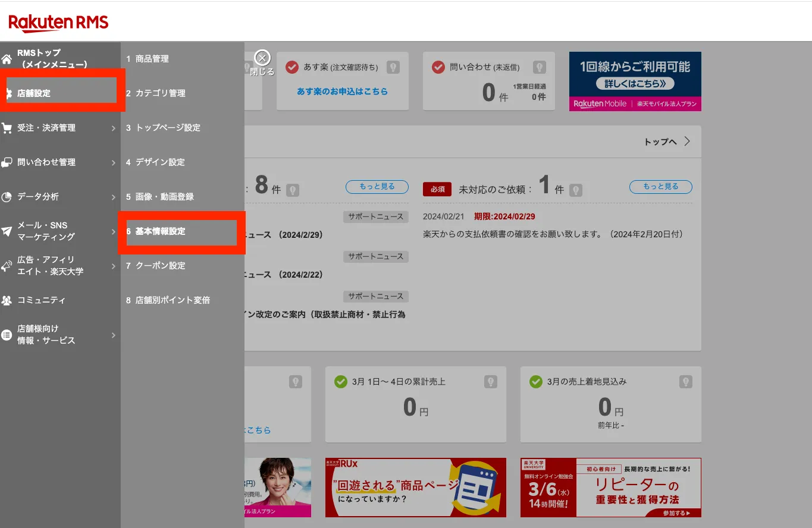Screen dimensions: 812x528
Task: Expand the 店舗様向け情報・サービス chevron arrow
Action: pos(114,335)
